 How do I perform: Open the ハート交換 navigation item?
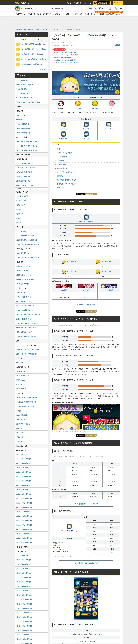coord(101,14)
